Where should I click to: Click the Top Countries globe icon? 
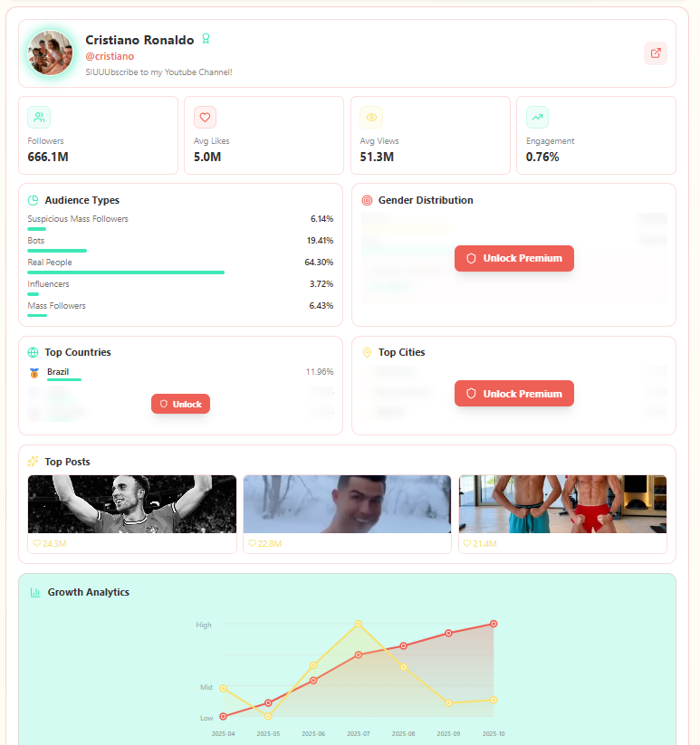[33, 352]
